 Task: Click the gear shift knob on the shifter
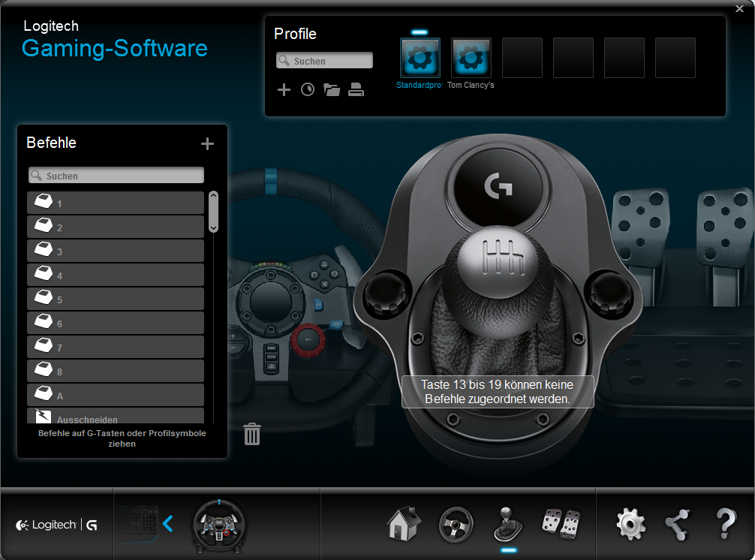pos(497,263)
